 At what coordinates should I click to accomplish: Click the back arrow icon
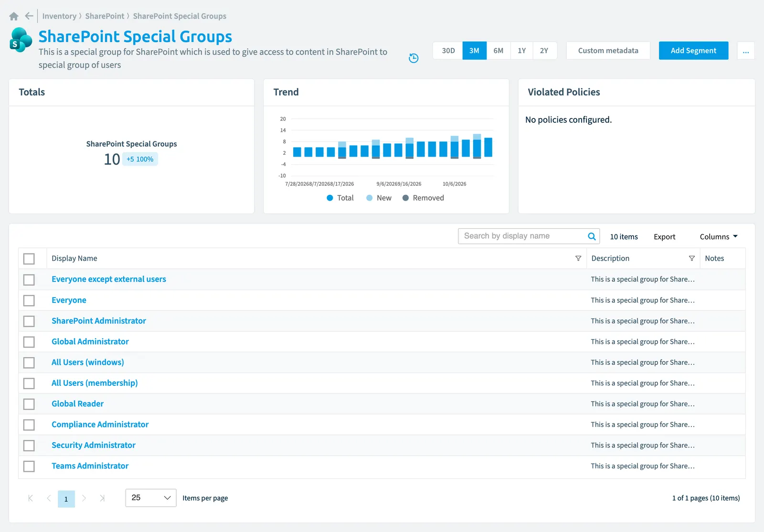click(x=29, y=16)
